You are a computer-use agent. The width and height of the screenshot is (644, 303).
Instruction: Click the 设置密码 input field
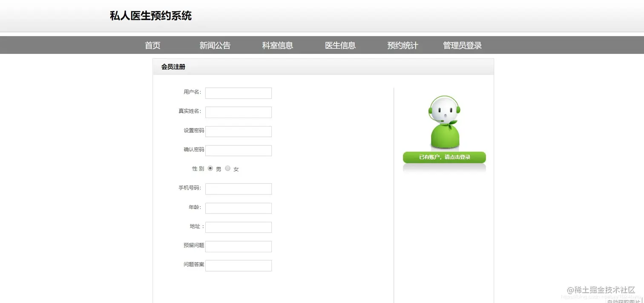(x=238, y=131)
